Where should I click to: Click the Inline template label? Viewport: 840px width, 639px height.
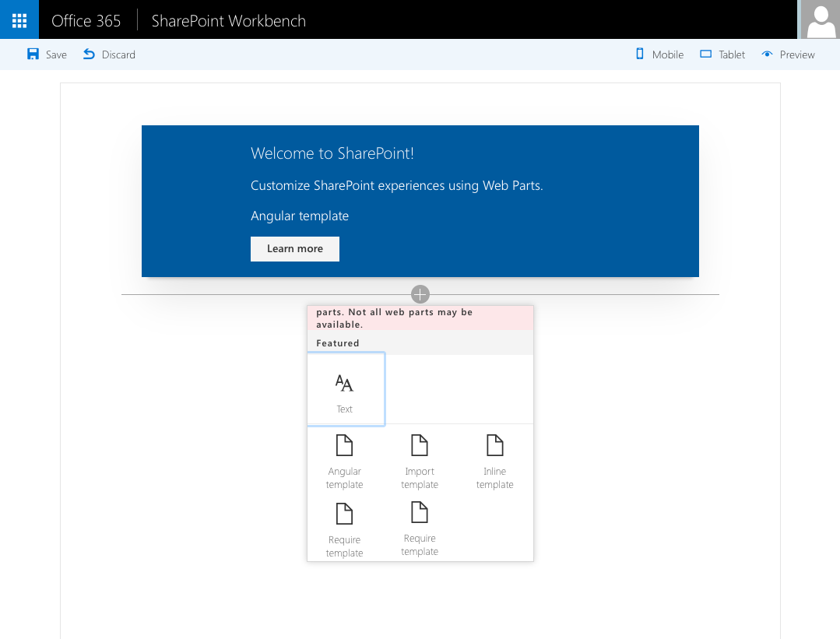click(x=494, y=478)
